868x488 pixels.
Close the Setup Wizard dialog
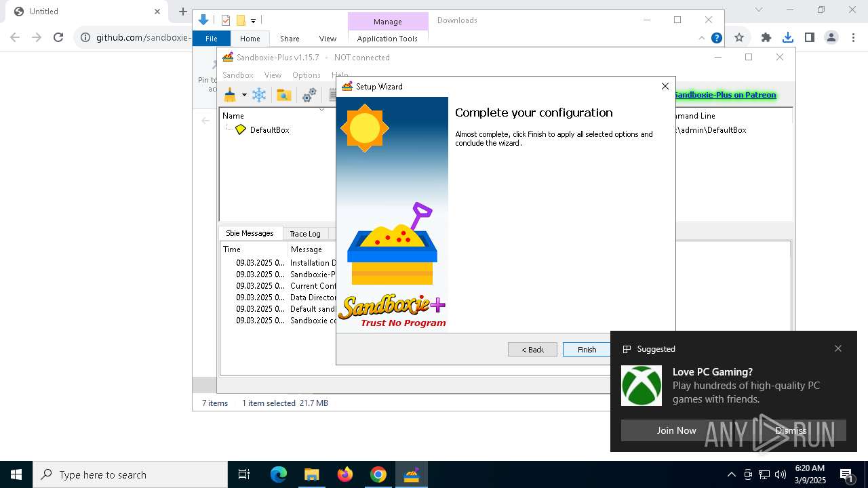tap(665, 86)
